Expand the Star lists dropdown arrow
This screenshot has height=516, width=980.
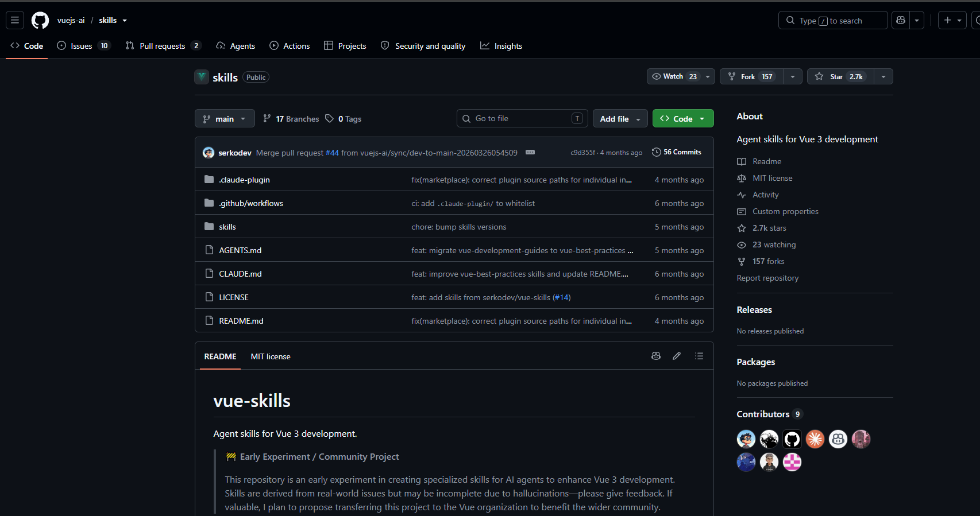tap(883, 76)
